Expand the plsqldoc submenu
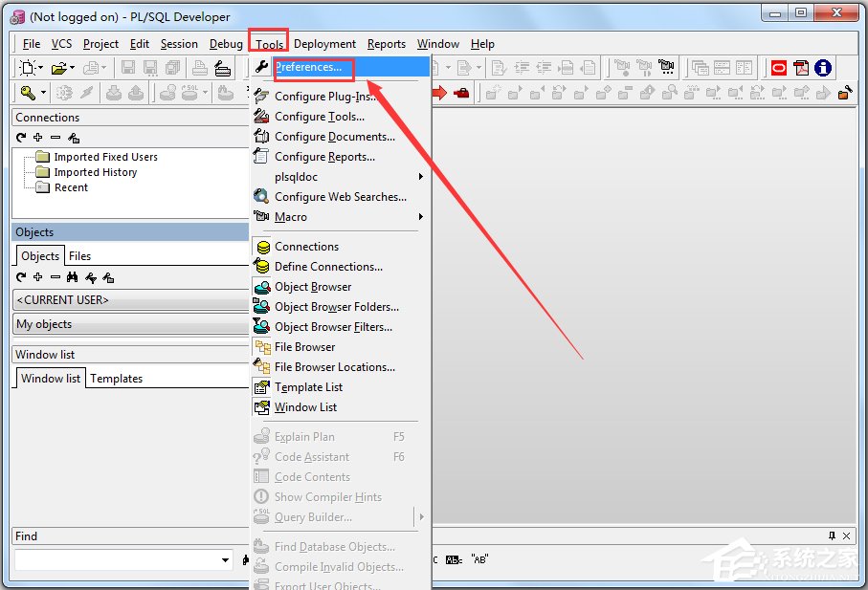 (x=421, y=176)
